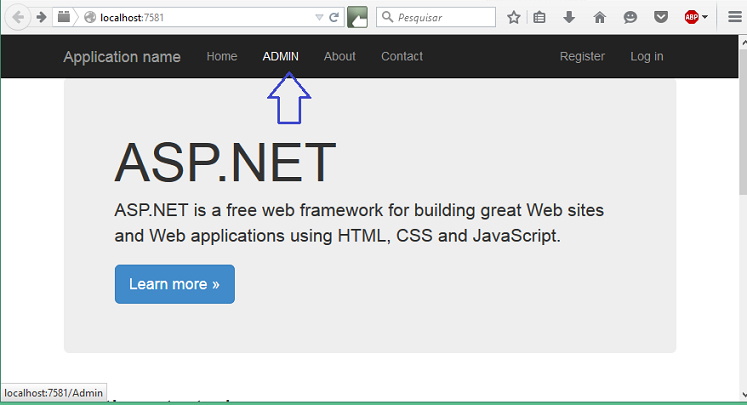Go forward with the forward arrow
747x405 pixels.
click(41, 18)
